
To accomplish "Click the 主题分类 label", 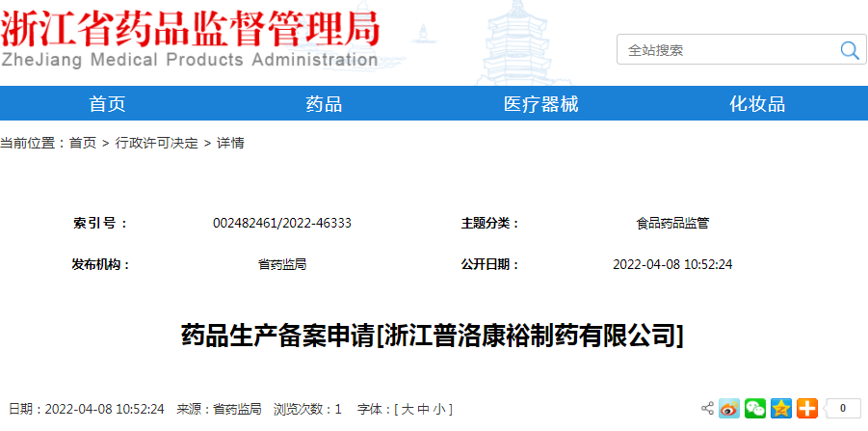I will [x=490, y=224].
